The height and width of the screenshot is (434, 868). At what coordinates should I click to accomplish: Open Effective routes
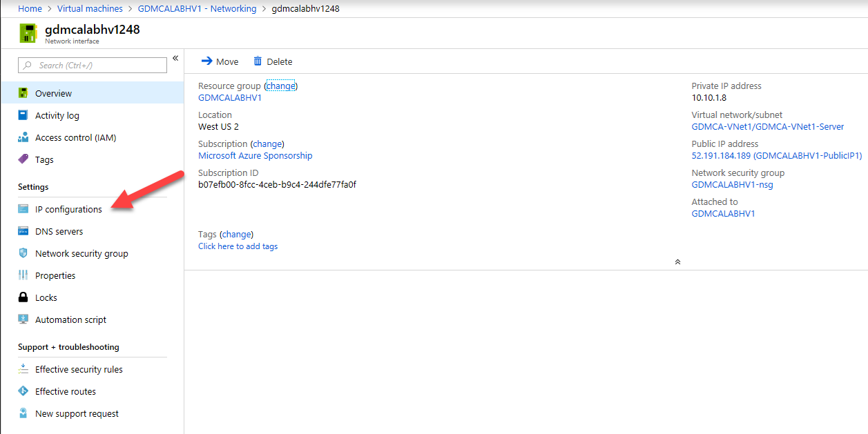92,391
